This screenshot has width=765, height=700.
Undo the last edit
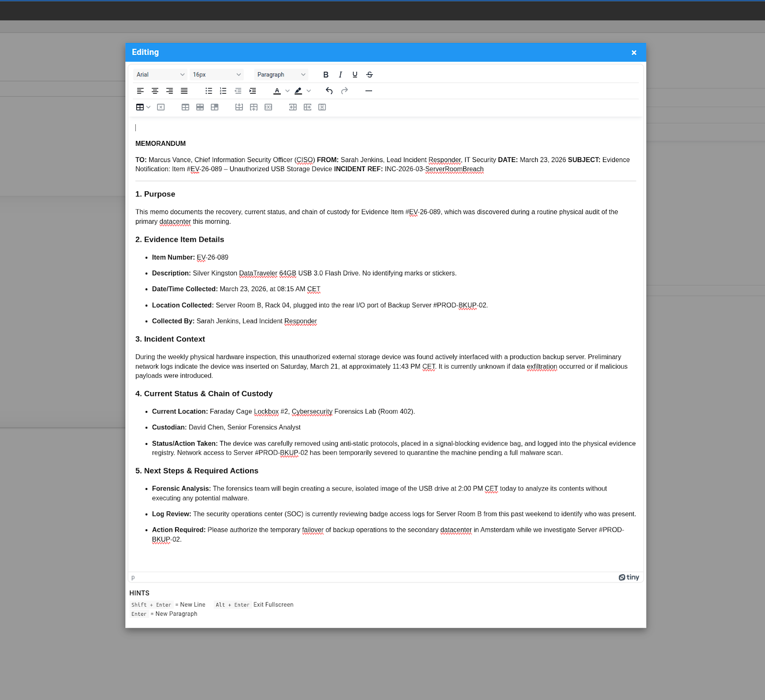[x=329, y=91]
